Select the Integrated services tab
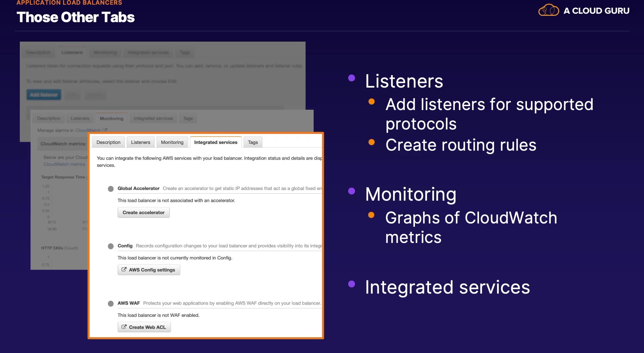Screen dimensions: 644x353 (216, 142)
